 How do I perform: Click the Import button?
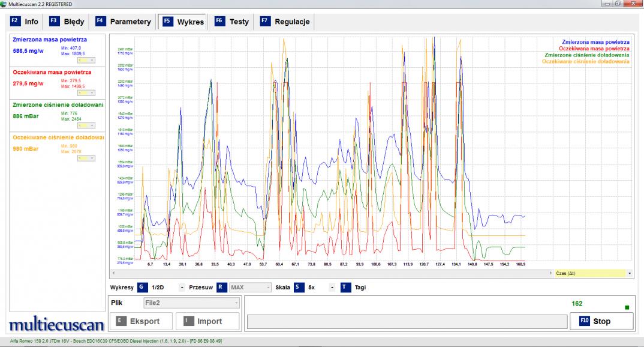tap(207, 321)
